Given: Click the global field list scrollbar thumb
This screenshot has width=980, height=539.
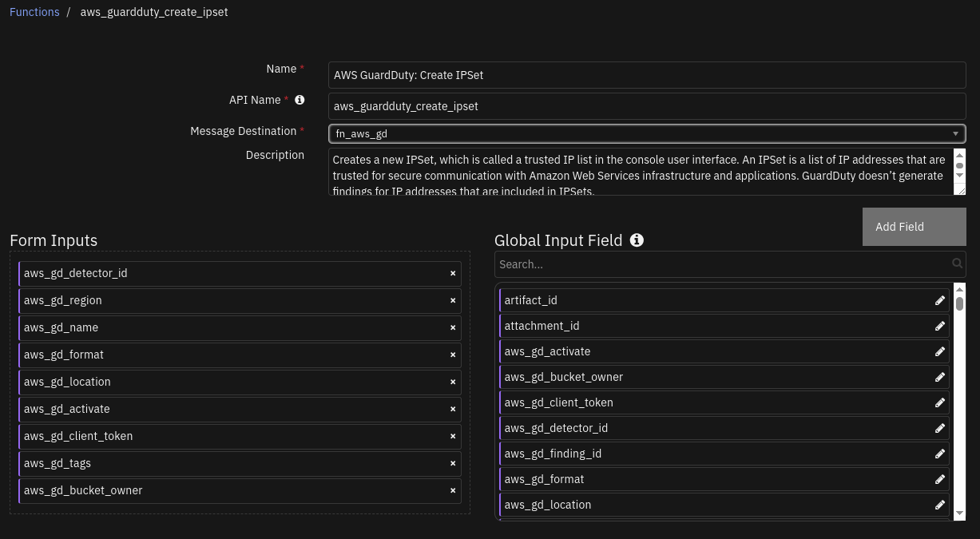Looking at the screenshot, I should point(959,304).
